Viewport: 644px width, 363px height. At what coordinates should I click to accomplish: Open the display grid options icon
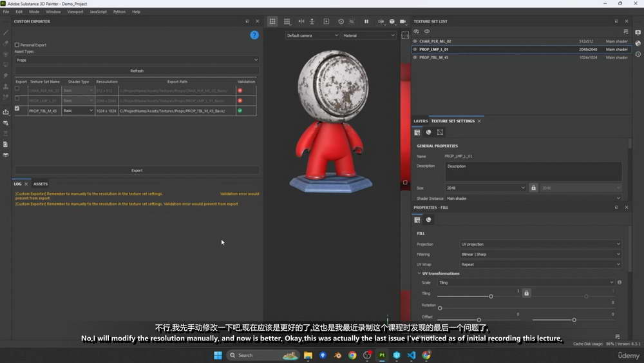tap(287, 21)
